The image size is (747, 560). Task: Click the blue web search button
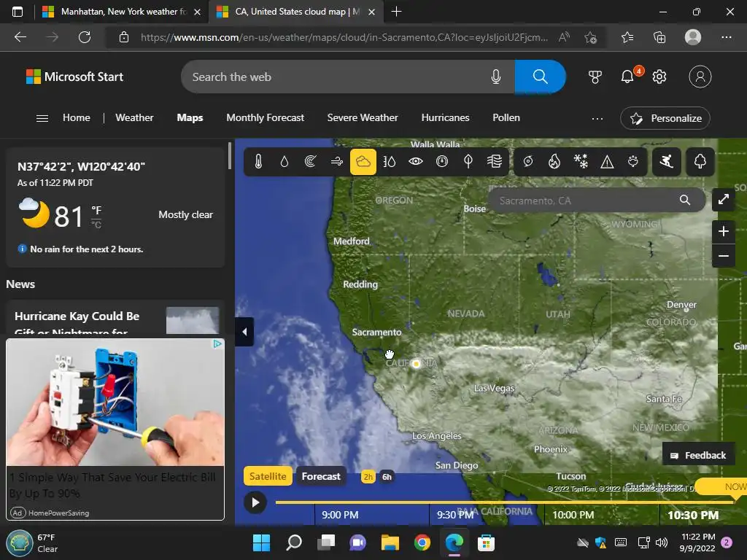point(541,77)
